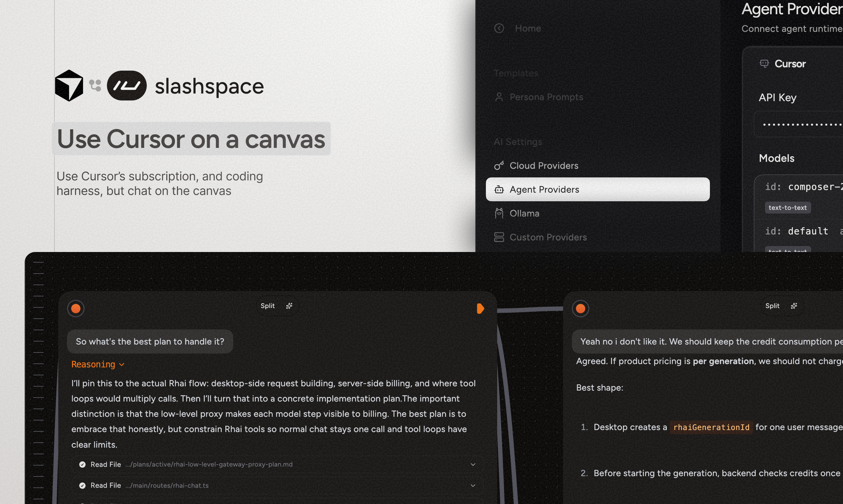Click the orange record dot on right card
Screen dimensions: 843x504
click(580, 308)
